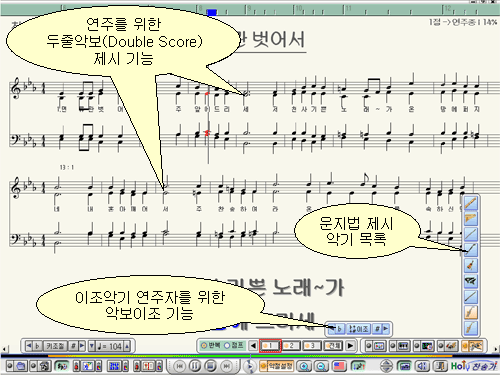
Task: Toggle the orange LED of instrument list
Action: point(465,346)
